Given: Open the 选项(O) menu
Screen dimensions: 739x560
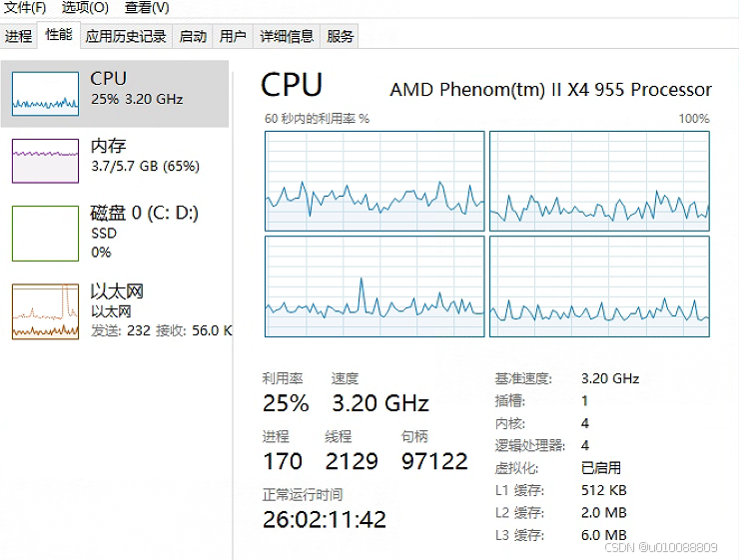Looking at the screenshot, I should [85, 8].
